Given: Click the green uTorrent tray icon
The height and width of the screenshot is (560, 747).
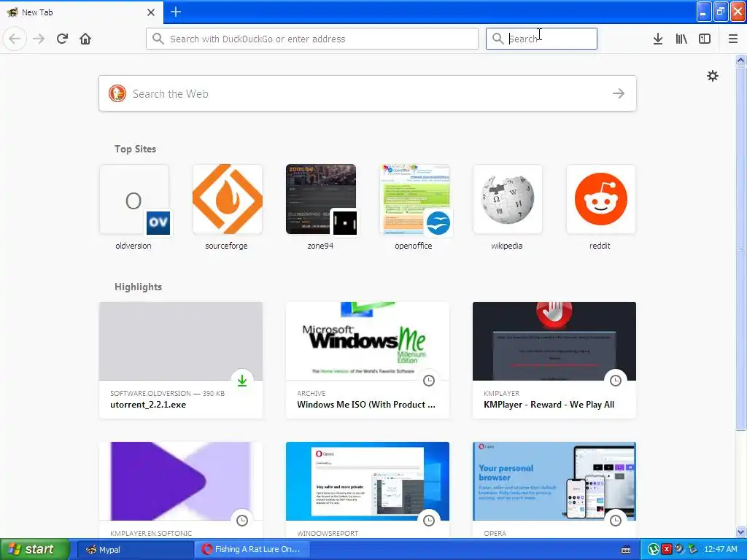Looking at the screenshot, I should coord(653,549).
